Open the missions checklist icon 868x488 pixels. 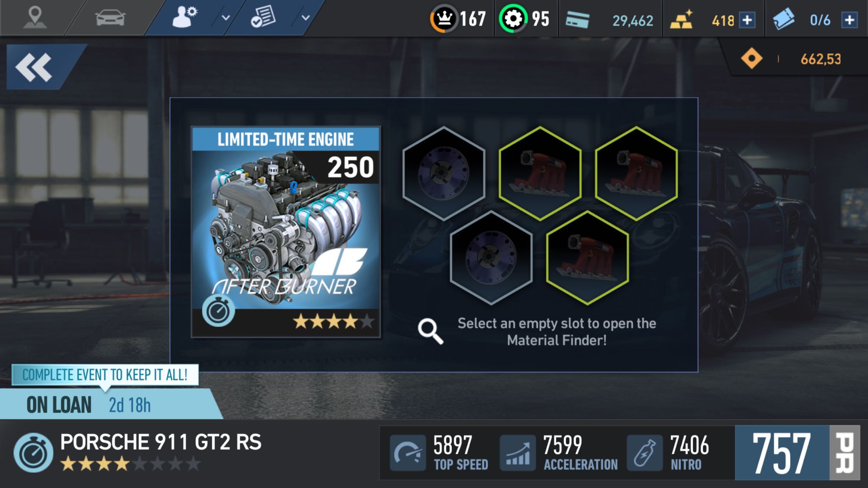click(x=263, y=17)
